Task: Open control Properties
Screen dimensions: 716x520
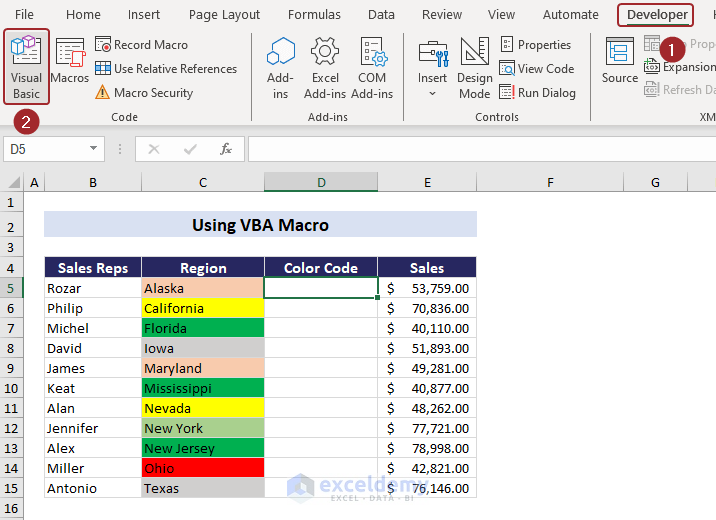Action: (536, 45)
